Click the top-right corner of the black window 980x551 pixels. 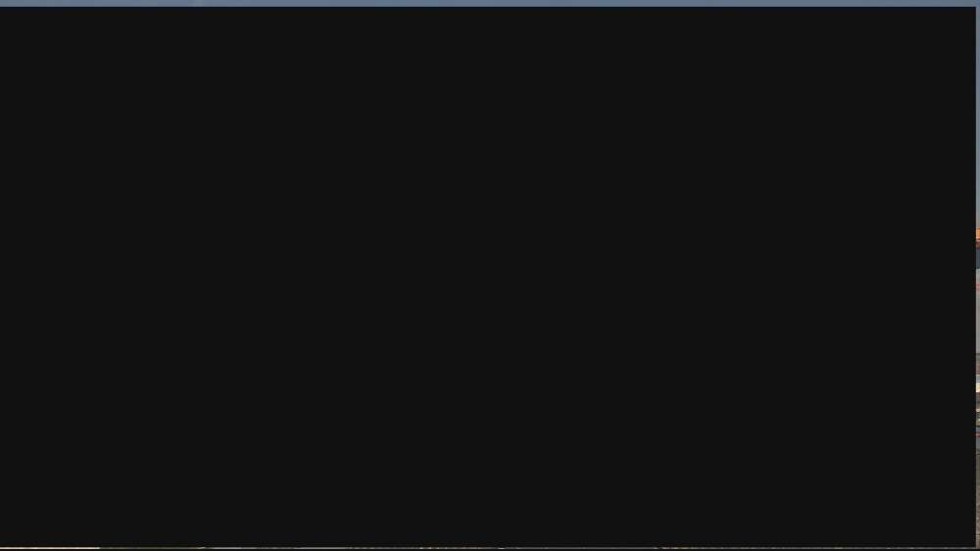pos(973,9)
